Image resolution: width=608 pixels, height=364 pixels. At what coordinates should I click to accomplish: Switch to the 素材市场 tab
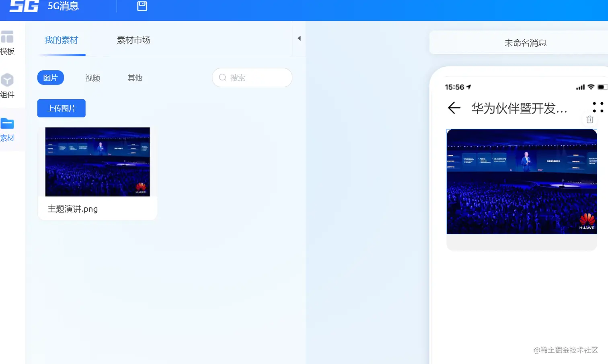coord(134,40)
